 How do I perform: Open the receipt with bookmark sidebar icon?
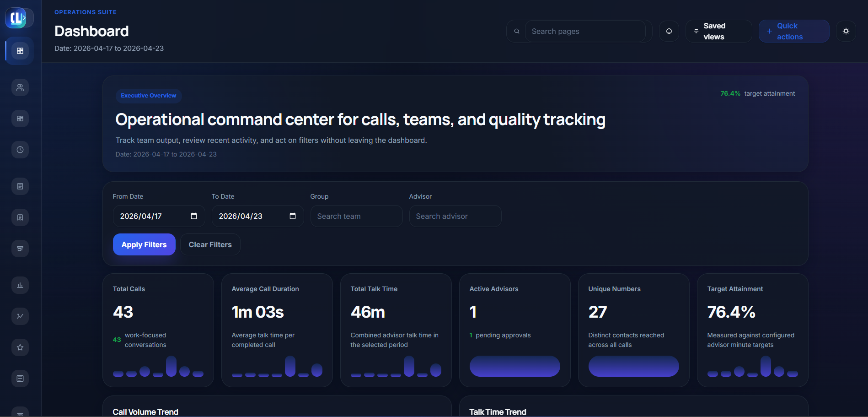[x=20, y=217]
